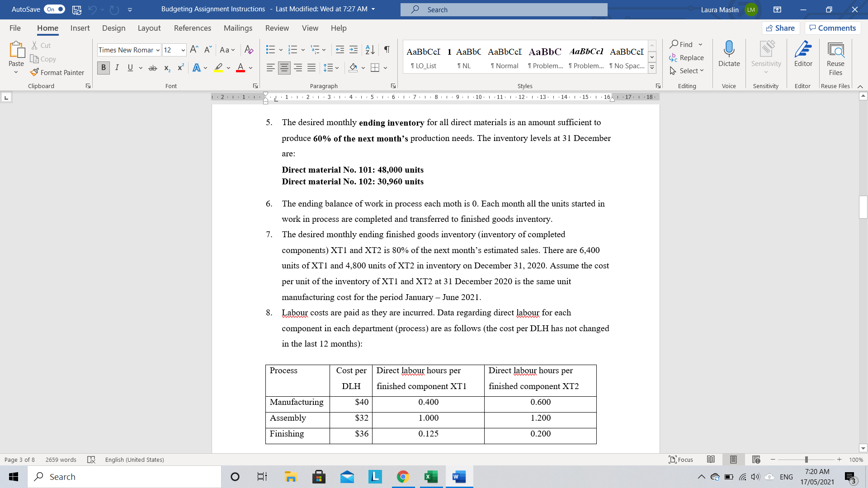Toggle underline on selected text
868x488 pixels.
pos(130,67)
